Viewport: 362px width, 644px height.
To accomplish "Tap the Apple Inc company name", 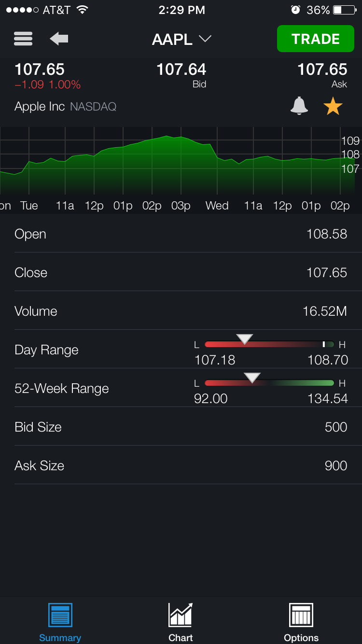I will 40,107.
